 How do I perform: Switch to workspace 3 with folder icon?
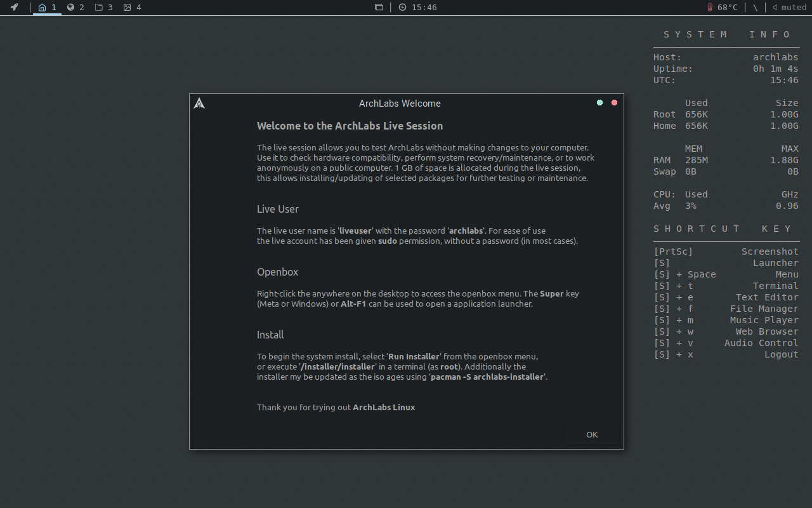coord(104,8)
